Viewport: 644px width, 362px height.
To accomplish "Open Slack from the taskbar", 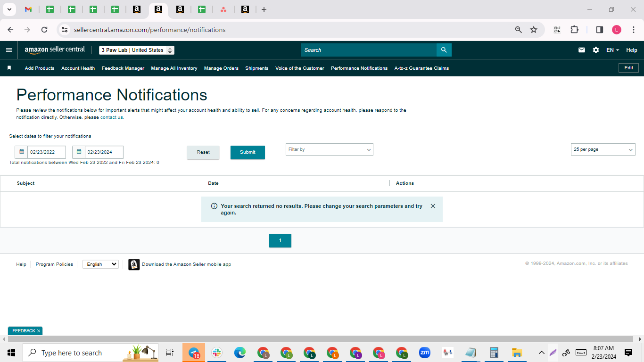I will 217,353.
